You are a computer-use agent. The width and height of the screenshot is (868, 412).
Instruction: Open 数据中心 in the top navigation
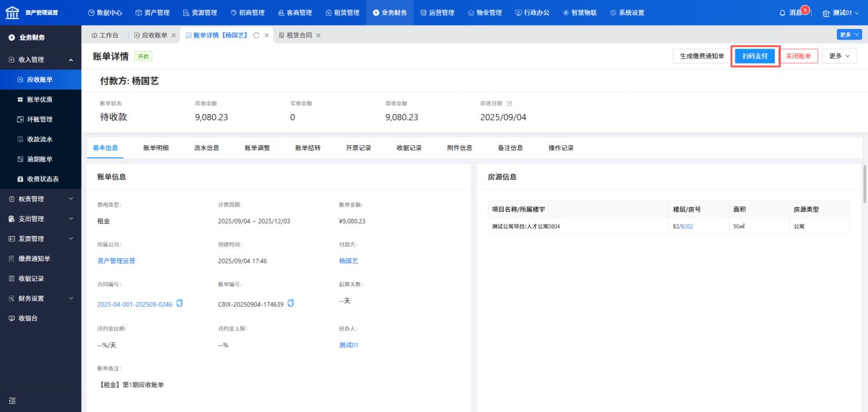[105, 13]
